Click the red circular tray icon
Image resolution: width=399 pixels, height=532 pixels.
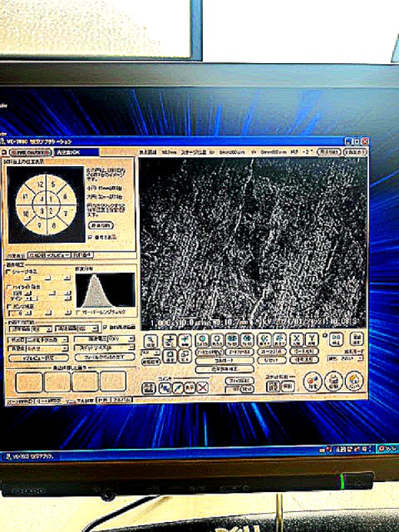pyautogui.click(x=382, y=449)
